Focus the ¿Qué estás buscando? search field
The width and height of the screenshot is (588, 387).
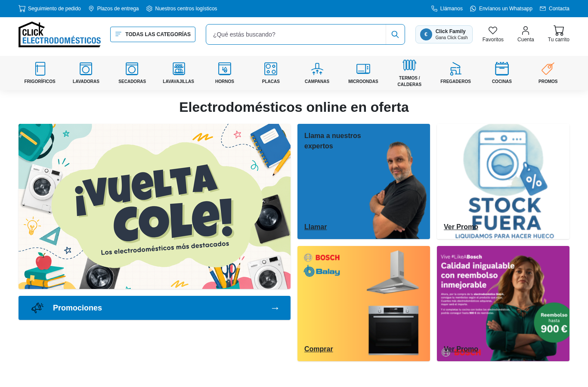point(296,34)
